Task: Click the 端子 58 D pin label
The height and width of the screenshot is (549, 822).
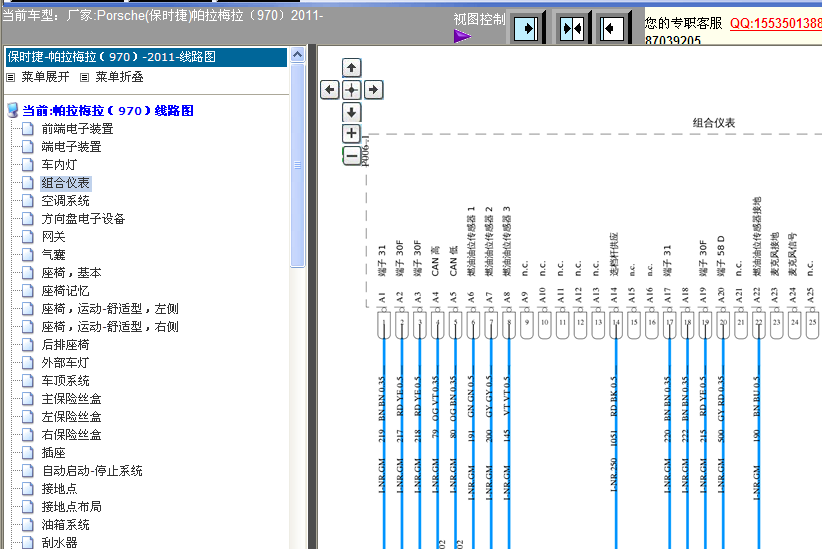Action: point(721,256)
